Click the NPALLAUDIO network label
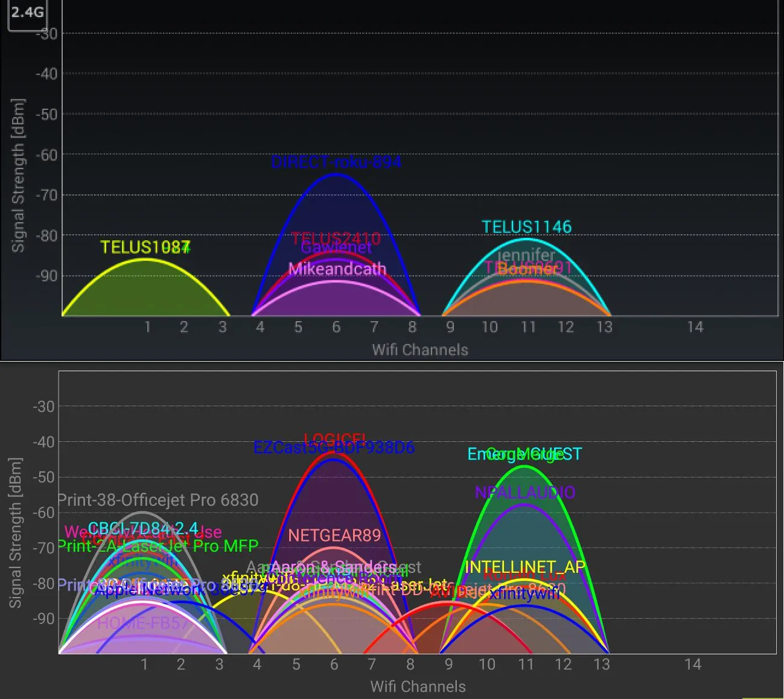Viewport: 784px width, 699px height. pos(525,493)
